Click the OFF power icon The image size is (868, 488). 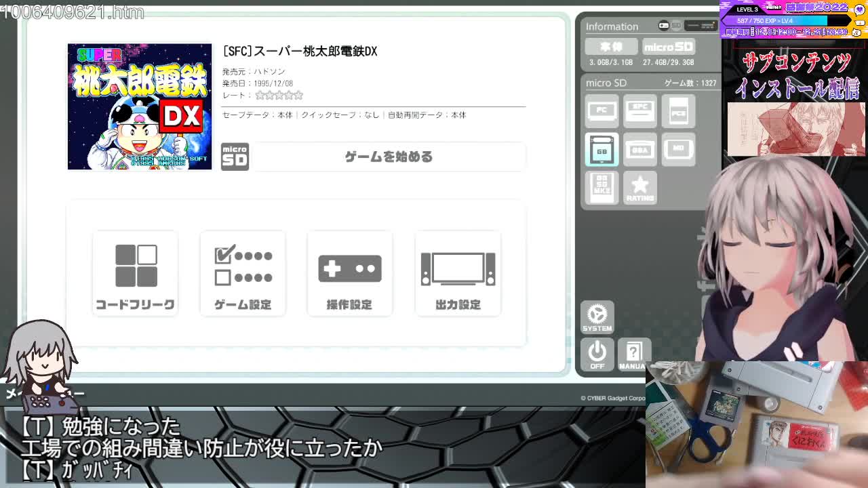click(597, 354)
